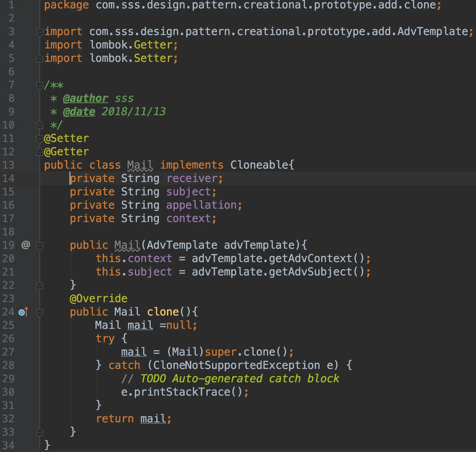
Task: Click the @ gutter icon on line 19
Action: tap(26, 245)
